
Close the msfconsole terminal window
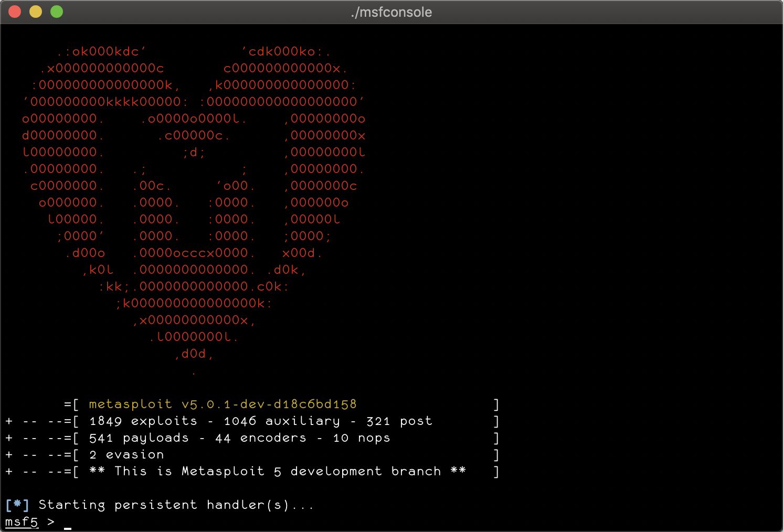pos(15,12)
